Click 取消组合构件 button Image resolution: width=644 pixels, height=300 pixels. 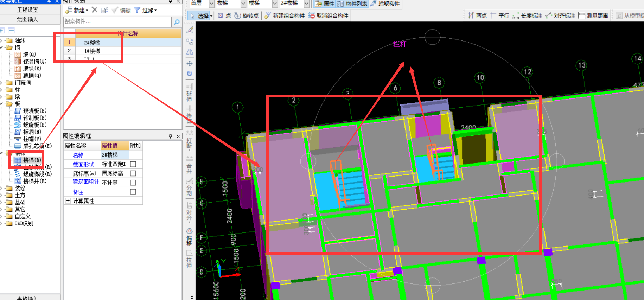tap(328, 16)
